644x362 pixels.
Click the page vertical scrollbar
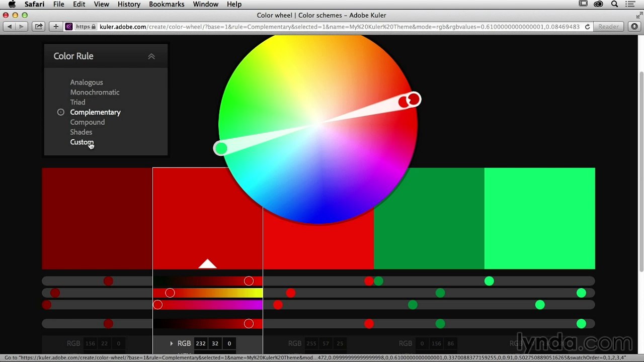coord(641,171)
